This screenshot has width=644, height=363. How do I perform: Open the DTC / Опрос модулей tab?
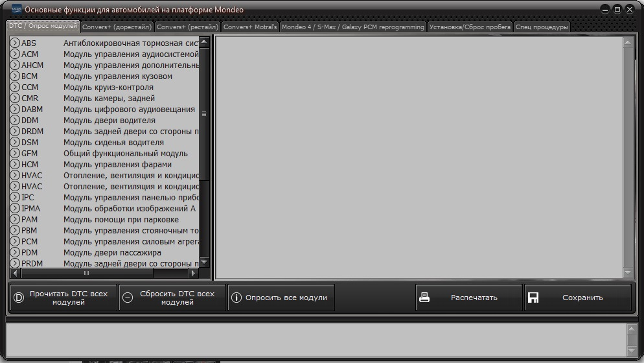[43, 25]
